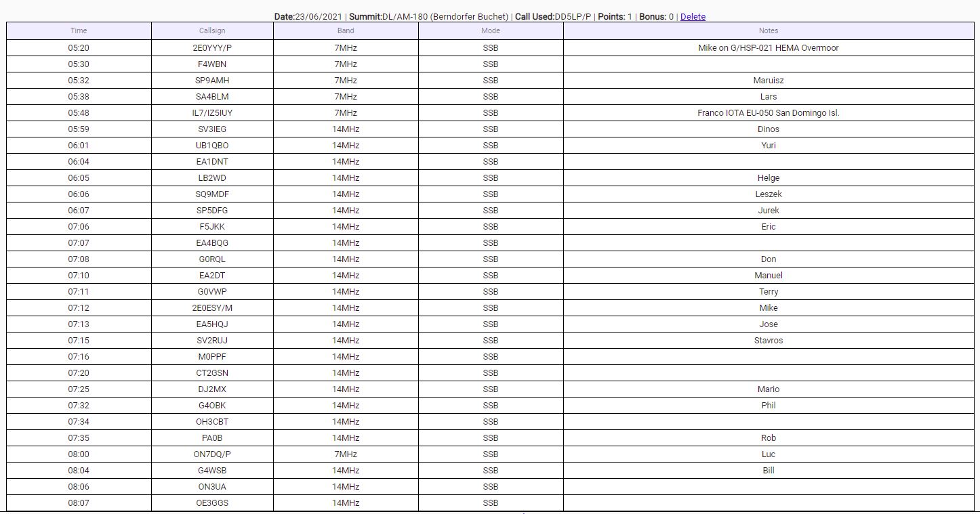Click the Time column header

79,30
